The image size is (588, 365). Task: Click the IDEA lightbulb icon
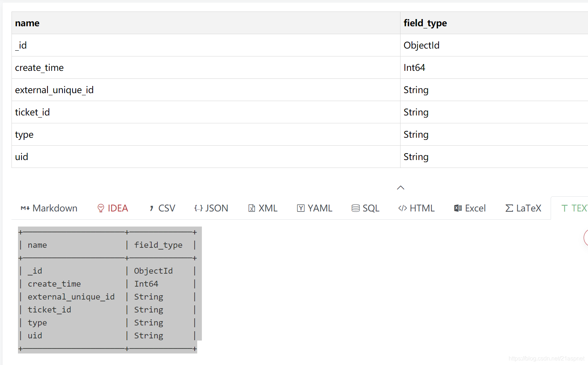pos(101,208)
